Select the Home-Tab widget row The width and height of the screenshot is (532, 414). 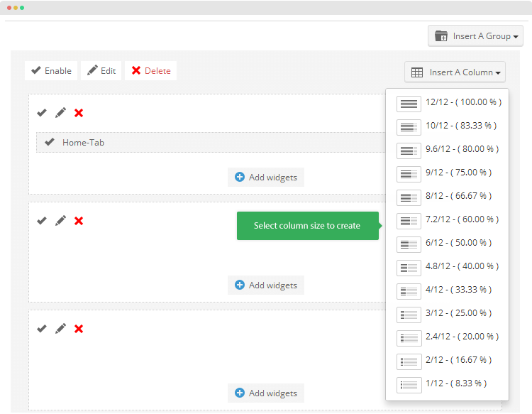pyautogui.click(x=211, y=142)
